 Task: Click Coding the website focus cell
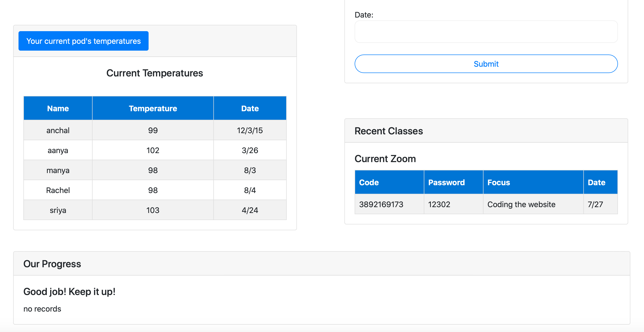click(521, 204)
